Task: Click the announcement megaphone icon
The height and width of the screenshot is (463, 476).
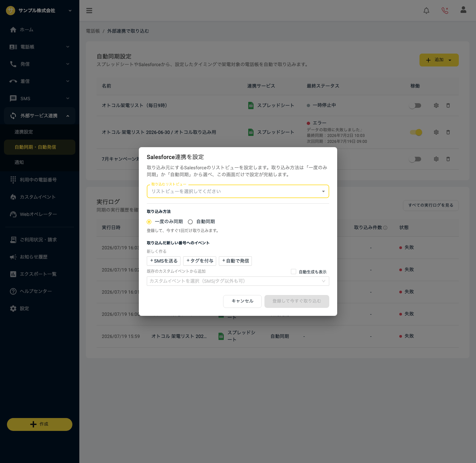Action: 13,257
